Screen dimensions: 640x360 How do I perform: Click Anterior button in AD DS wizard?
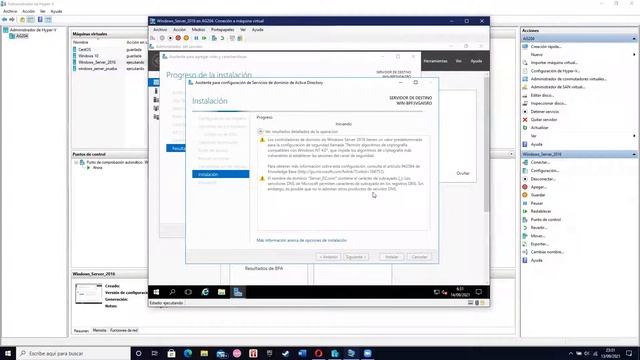pyautogui.click(x=328, y=257)
